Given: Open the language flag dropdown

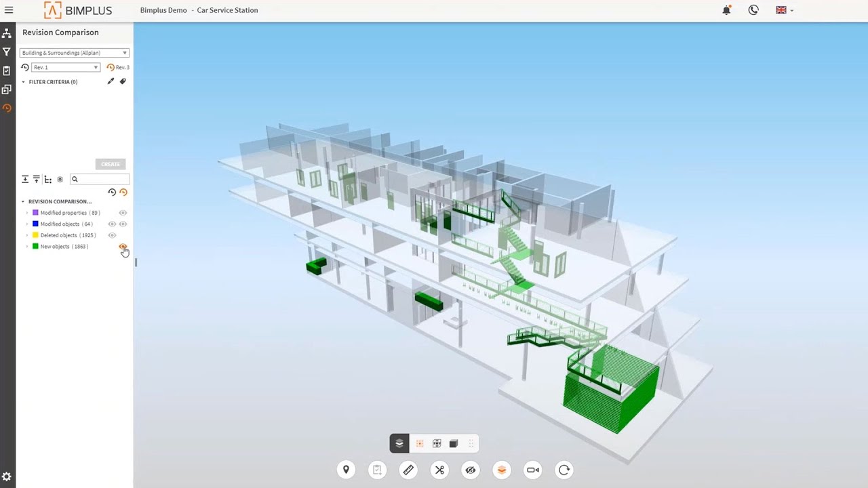Looking at the screenshot, I should coord(784,10).
